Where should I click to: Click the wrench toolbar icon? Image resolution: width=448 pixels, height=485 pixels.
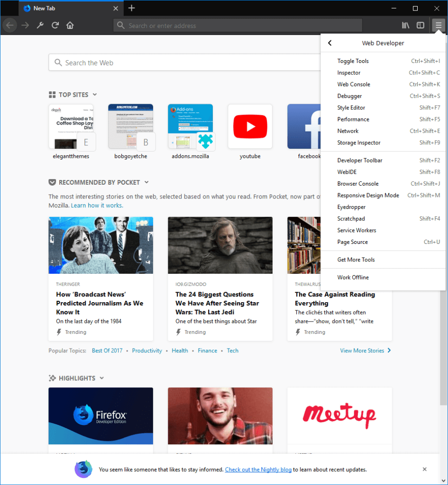coord(40,25)
